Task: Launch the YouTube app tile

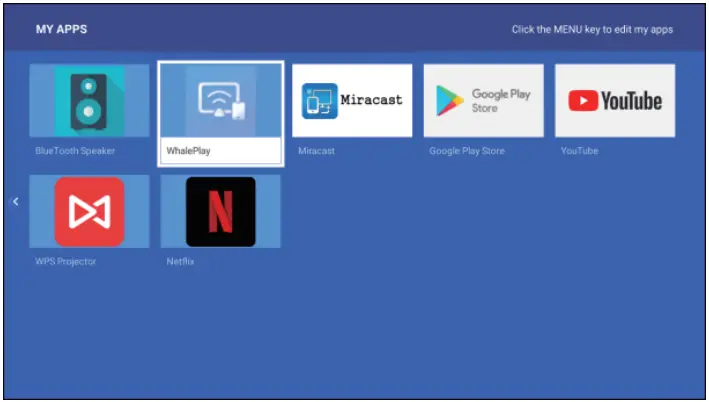Action: [615, 100]
